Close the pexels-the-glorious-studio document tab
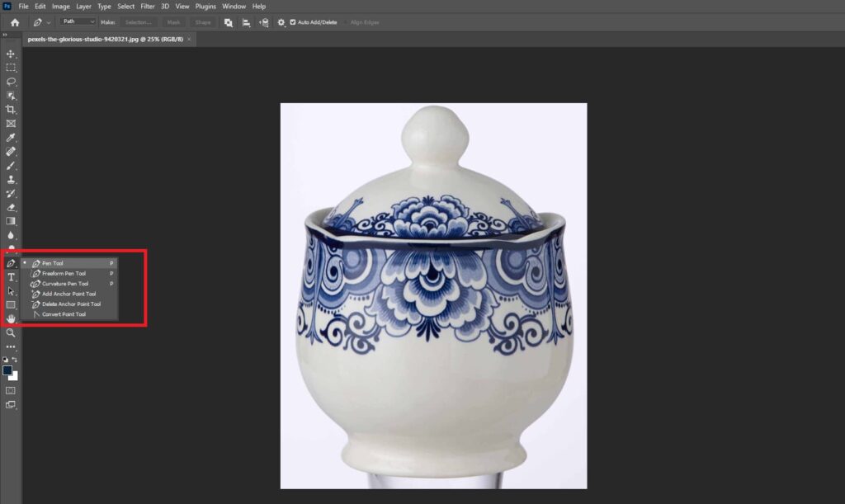The width and height of the screenshot is (845, 504). [x=189, y=40]
